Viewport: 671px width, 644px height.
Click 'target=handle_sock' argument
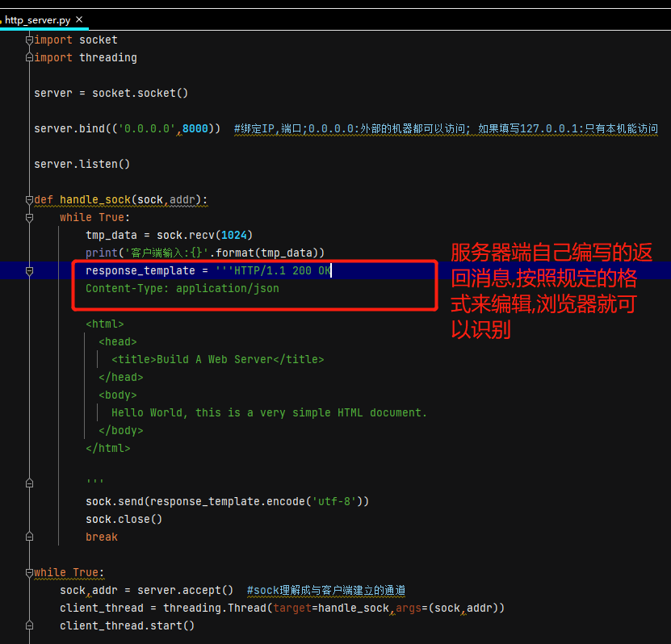pos(331,608)
